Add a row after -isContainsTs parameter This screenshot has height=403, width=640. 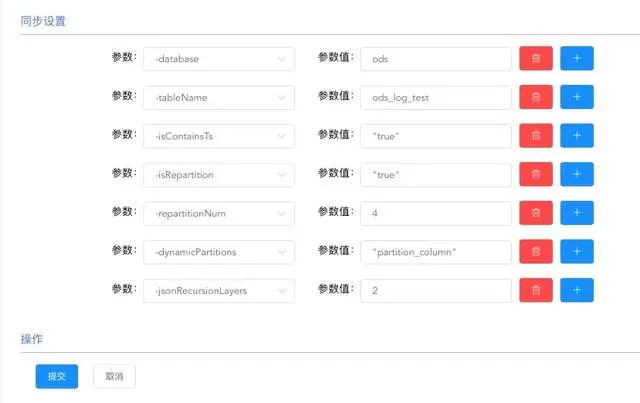[577, 136]
